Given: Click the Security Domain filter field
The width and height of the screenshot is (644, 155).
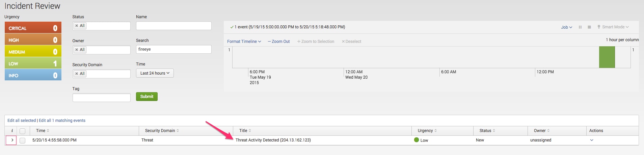Looking at the screenshot, I should [102, 74].
